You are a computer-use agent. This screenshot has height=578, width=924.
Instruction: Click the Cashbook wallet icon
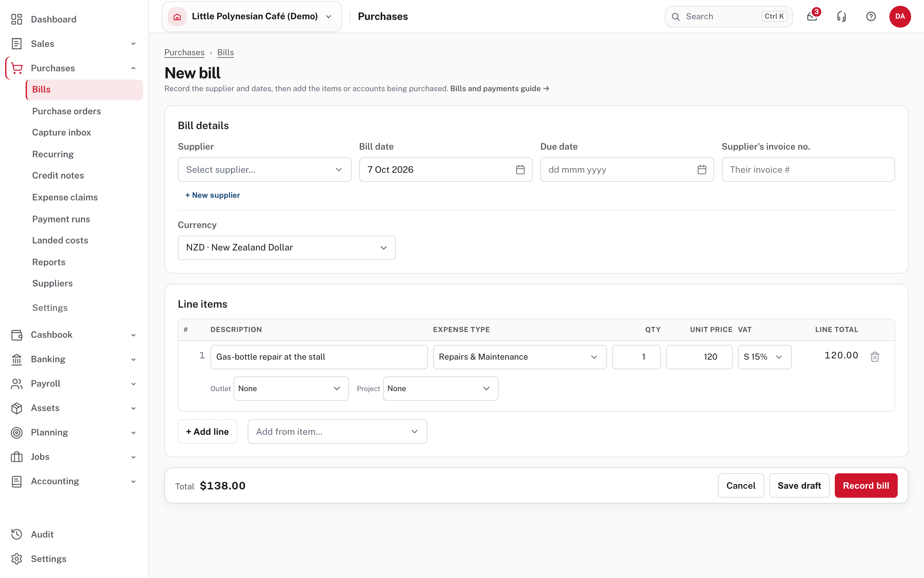coord(17,335)
